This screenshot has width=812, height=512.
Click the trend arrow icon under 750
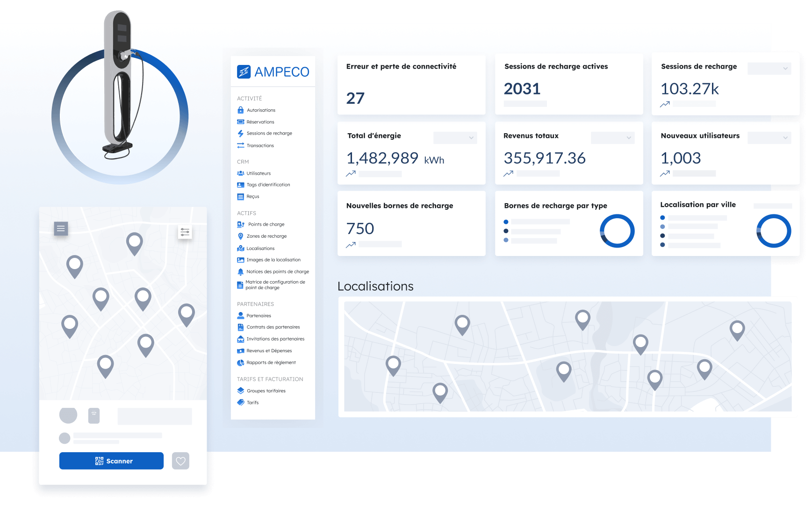(x=351, y=244)
